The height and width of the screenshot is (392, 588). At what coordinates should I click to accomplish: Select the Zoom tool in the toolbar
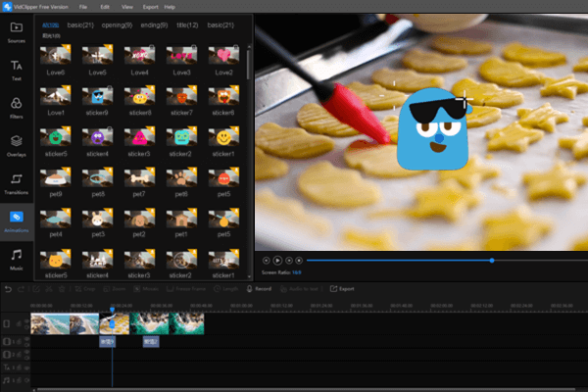pos(115,289)
